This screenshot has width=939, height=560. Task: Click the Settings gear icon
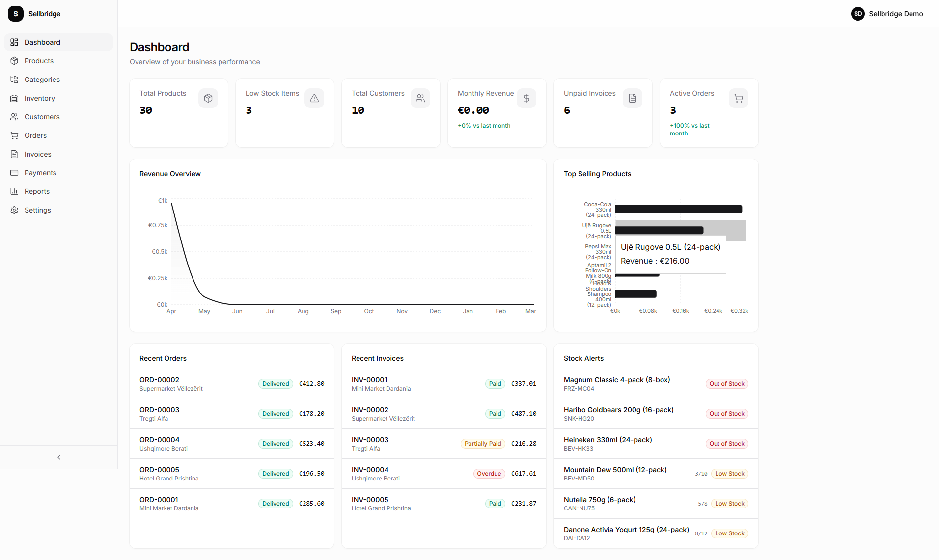(x=14, y=210)
